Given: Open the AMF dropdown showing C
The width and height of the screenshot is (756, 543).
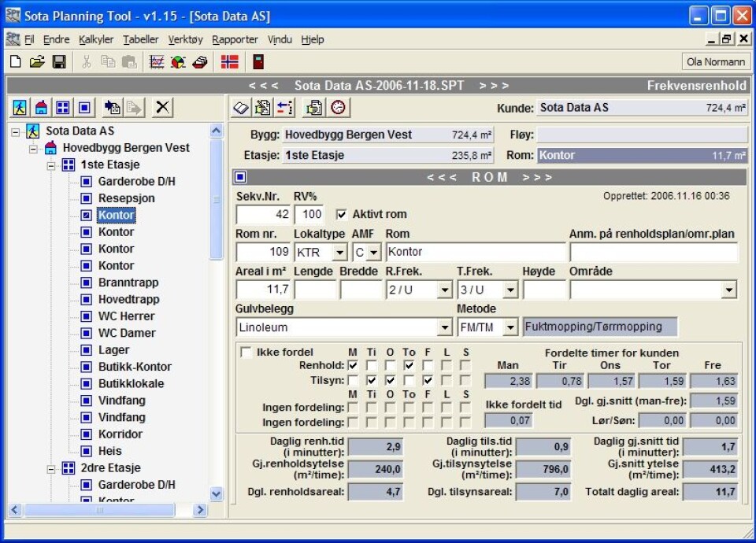Looking at the screenshot, I should point(373,252).
